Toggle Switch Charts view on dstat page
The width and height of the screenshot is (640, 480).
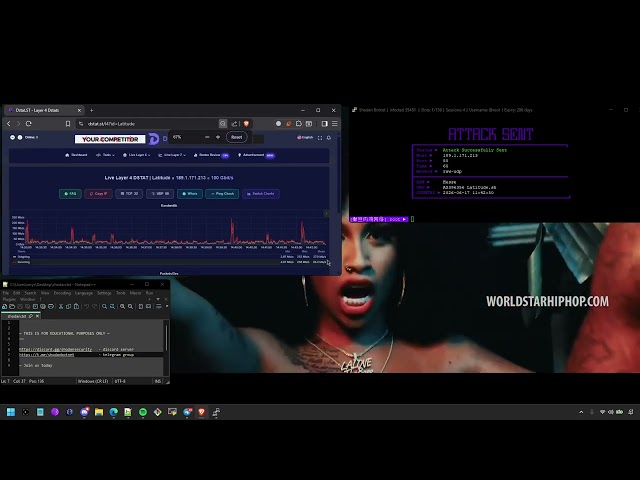[x=261, y=194]
